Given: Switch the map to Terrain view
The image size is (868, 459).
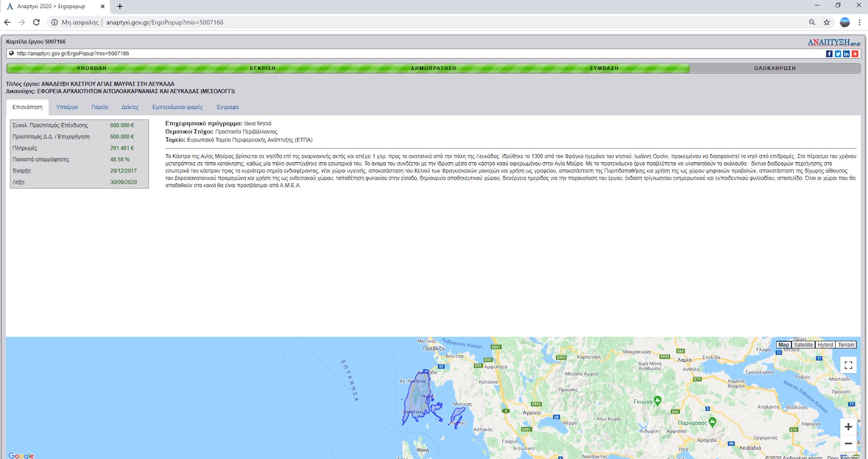Looking at the screenshot, I should (846, 345).
